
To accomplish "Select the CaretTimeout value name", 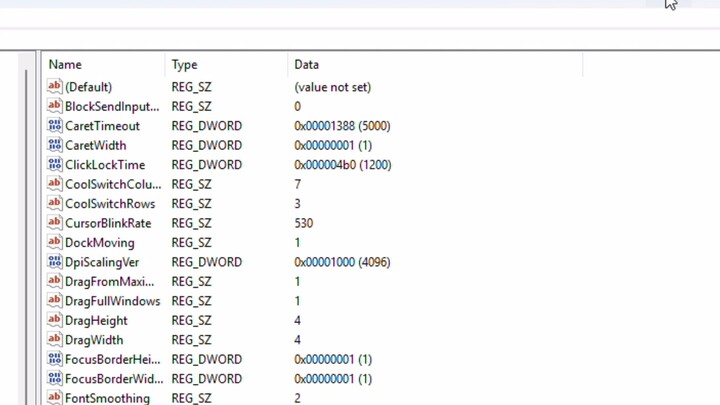I will [102, 126].
